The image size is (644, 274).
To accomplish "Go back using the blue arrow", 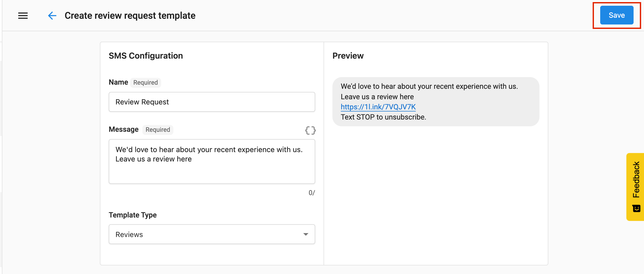I will [52, 16].
